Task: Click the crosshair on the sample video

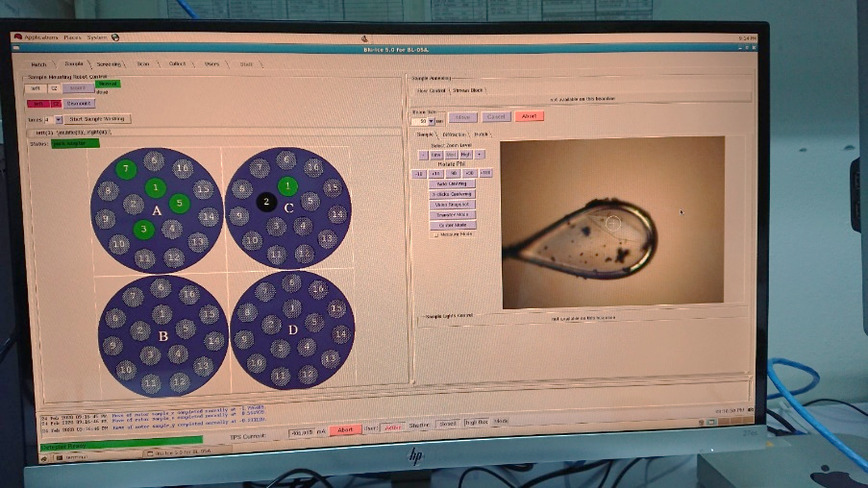Action: [612, 223]
